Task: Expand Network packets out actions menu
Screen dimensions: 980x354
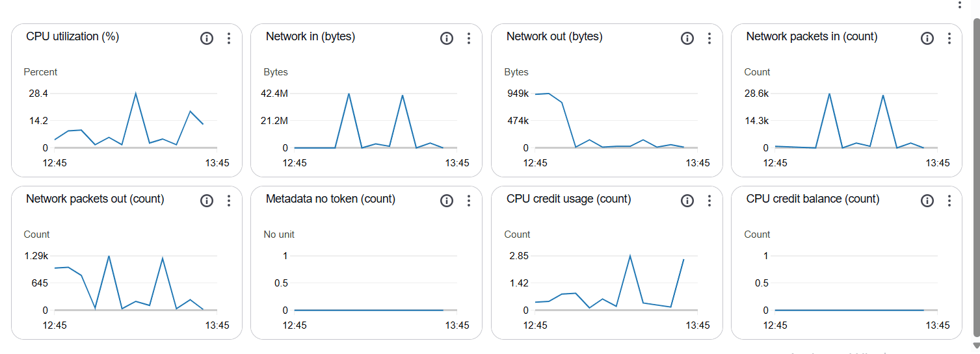Action: 228,201
